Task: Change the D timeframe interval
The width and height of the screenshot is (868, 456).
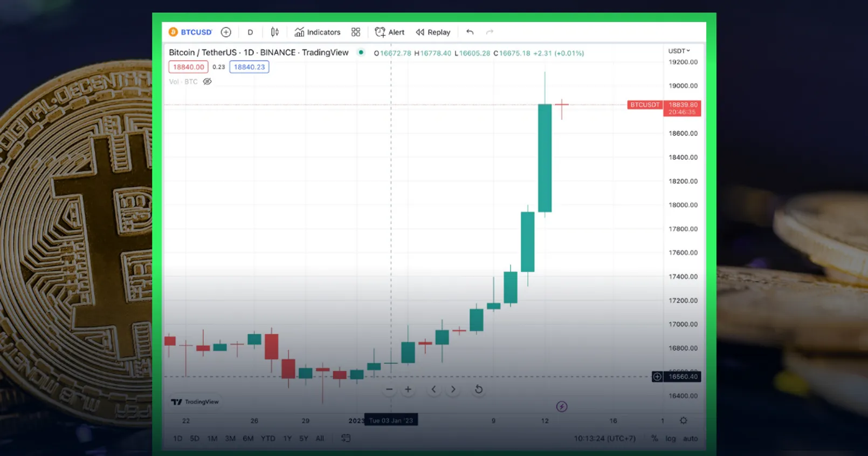Action: click(x=250, y=32)
